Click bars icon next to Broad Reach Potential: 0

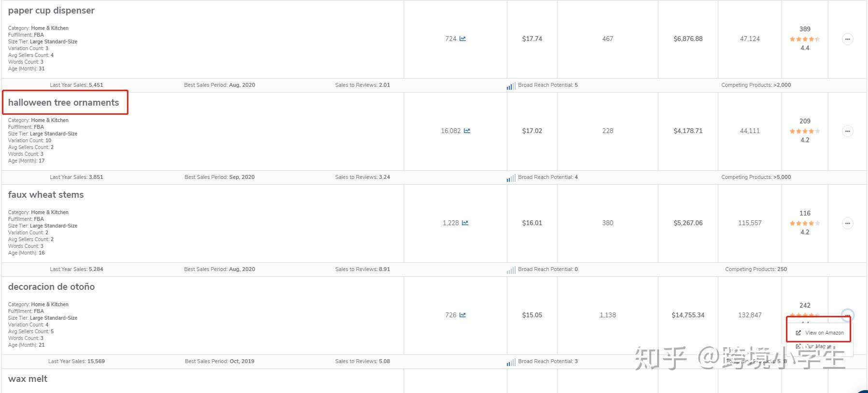point(511,270)
